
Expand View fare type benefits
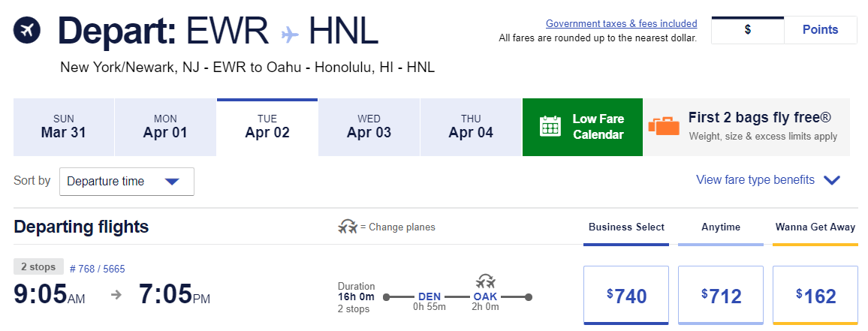click(767, 180)
